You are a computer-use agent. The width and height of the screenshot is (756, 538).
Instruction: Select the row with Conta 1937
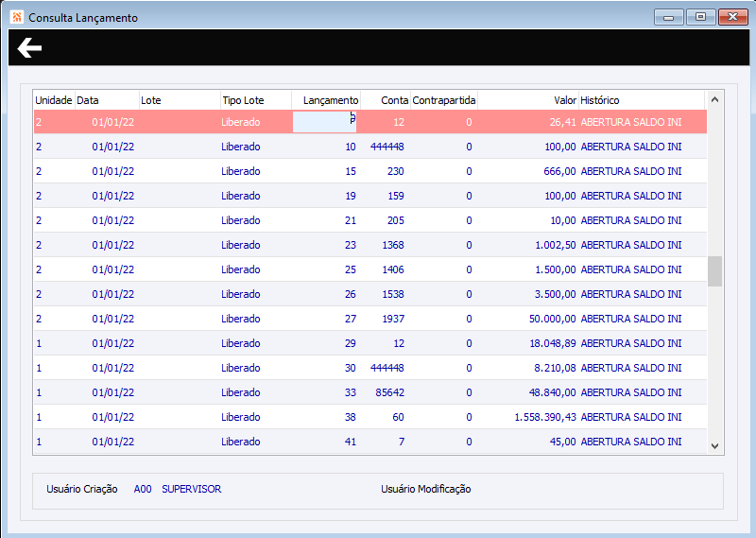(x=392, y=319)
